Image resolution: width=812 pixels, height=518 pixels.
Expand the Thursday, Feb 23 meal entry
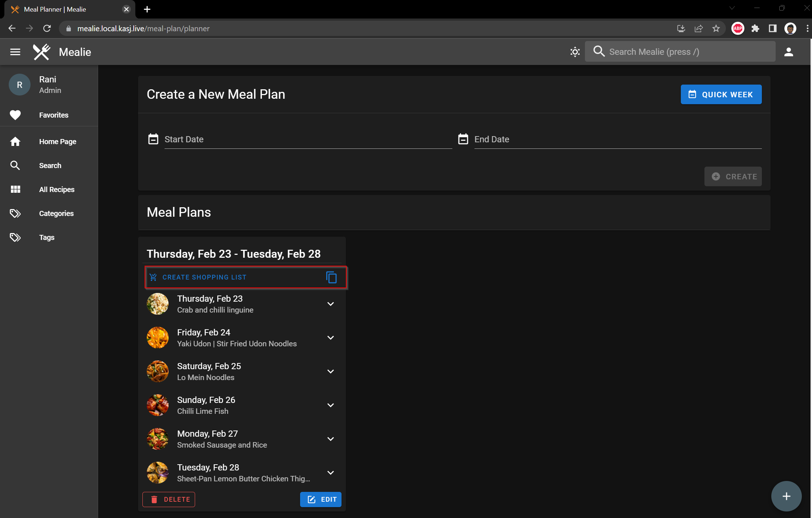330,304
